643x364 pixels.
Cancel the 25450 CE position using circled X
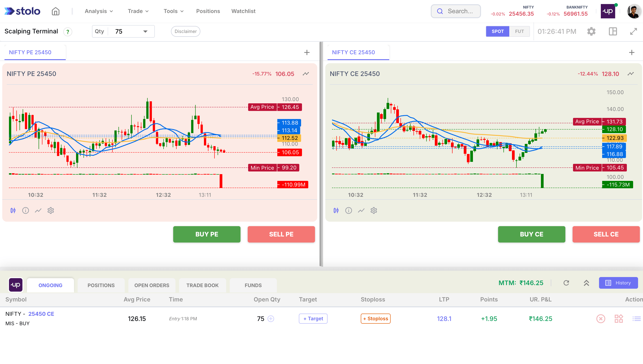coord(601,319)
